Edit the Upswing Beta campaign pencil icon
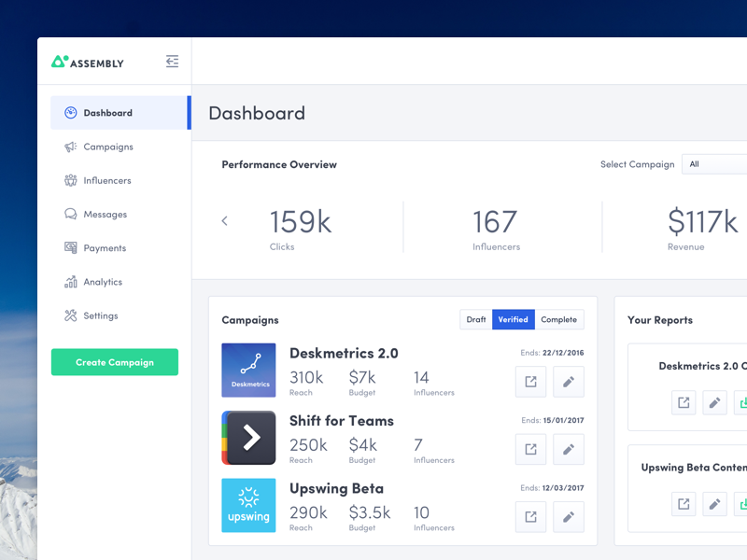This screenshot has height=560, width=747. click(x=568, y=516)
